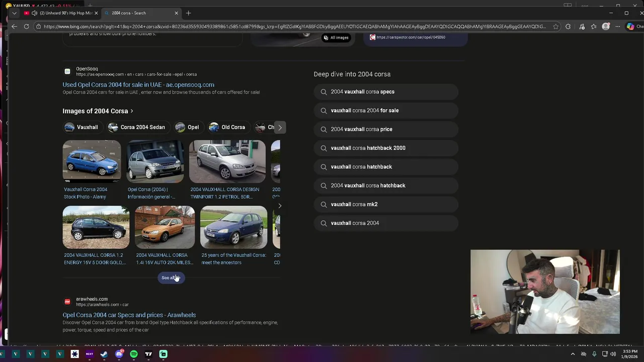Open the media control music icon

[582, 27]
